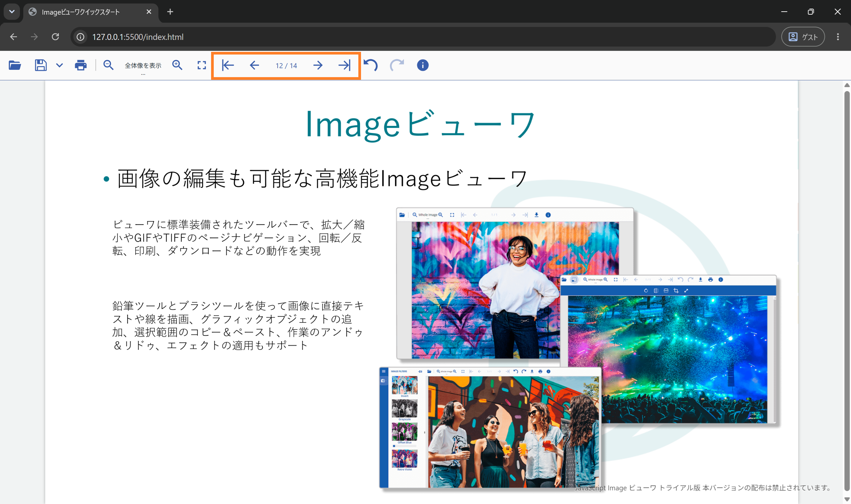The width and height of the screenshot is (851, 504).
Task: Open the browser three-dot menu
Action: (x=838, y=37)
